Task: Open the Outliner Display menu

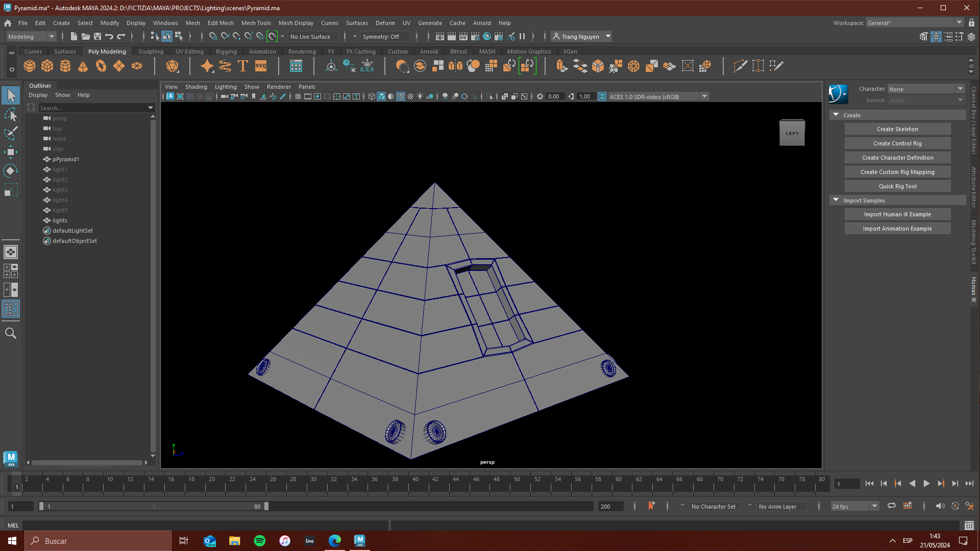Action: (38, 95)
